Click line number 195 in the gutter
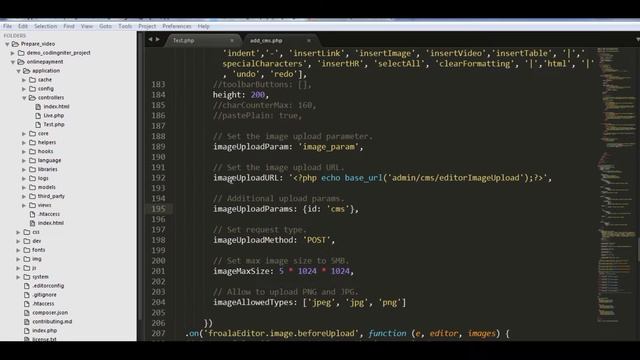This screenshot has width=640, height=360. click(159, 209)
